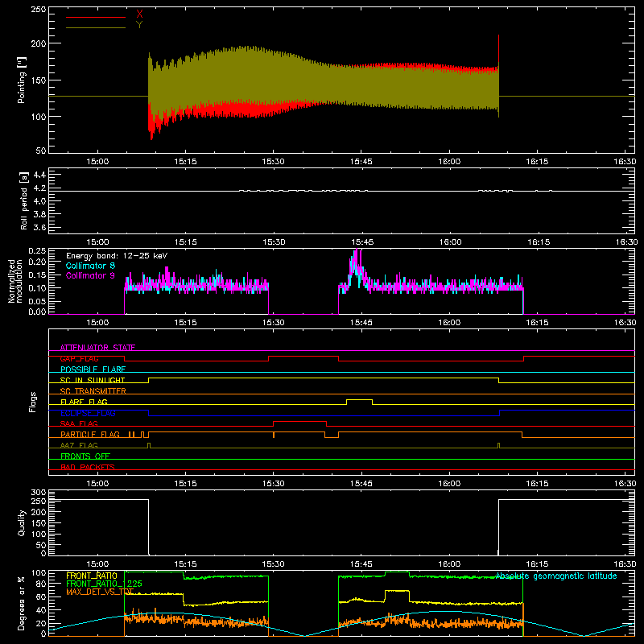Select the SC_TRANSMITTER flag label
The image size is (644, 644).
coord(93,391)
